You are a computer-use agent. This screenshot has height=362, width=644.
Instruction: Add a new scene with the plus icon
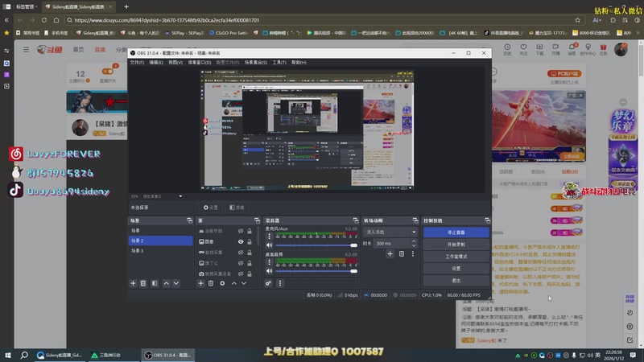click(x=134, y=283)
